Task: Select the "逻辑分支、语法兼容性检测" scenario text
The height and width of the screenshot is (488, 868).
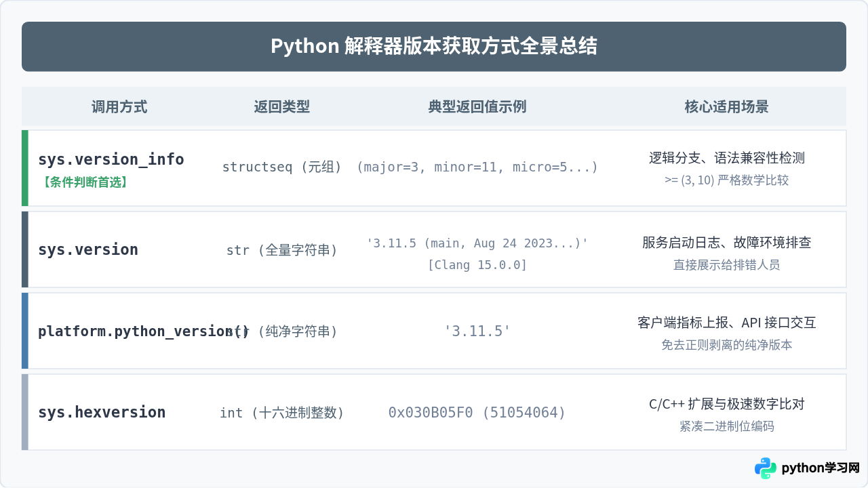Action: [727, 158]
